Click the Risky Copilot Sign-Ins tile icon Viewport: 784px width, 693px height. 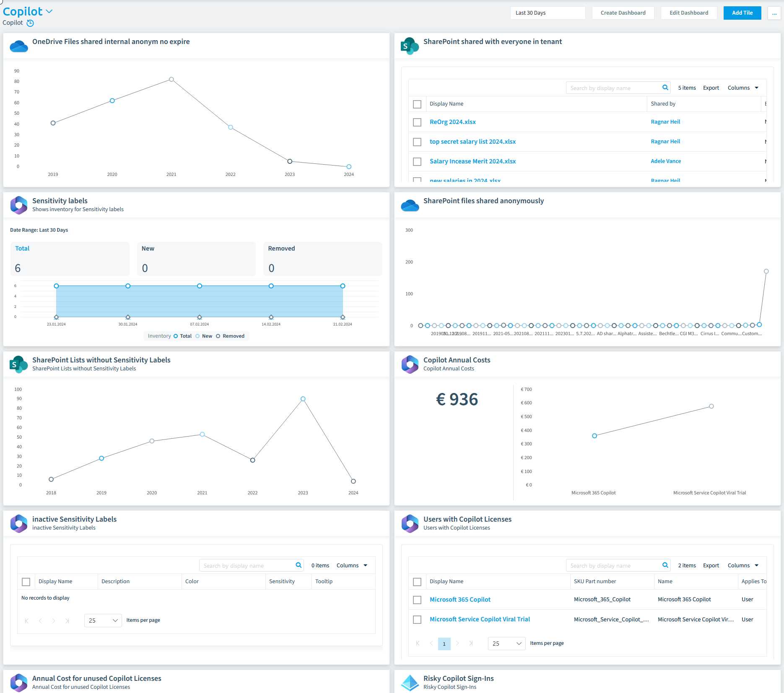pyautogui.click(x=410, y=682)
